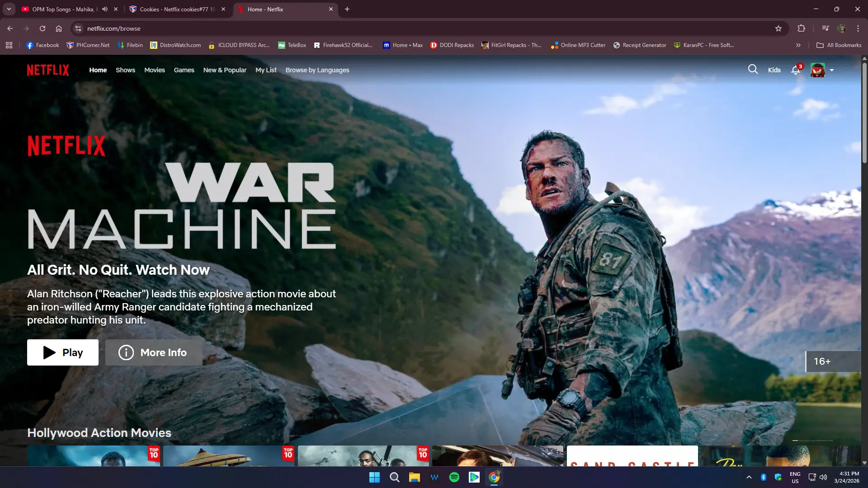The height and width of the screenshot is (488, 868).
Task: Open New & Popular section
Action: pyautogui.click(x=225, y=70)
